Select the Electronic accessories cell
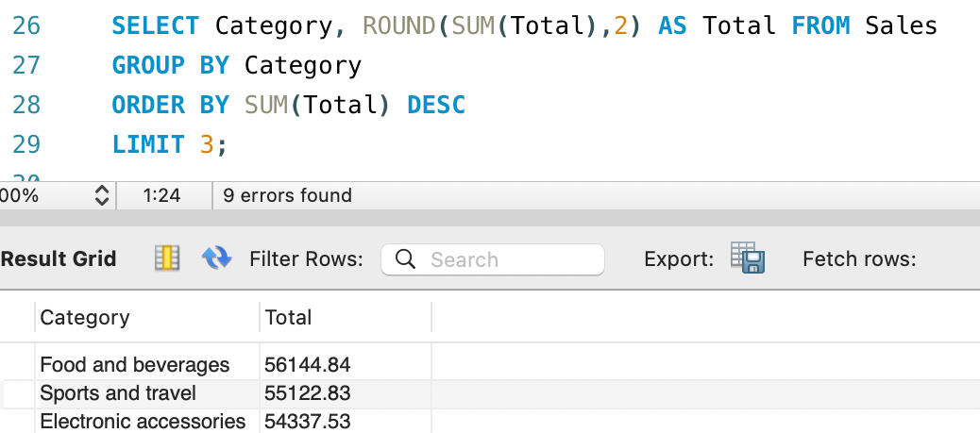 (x=143, y=421)
